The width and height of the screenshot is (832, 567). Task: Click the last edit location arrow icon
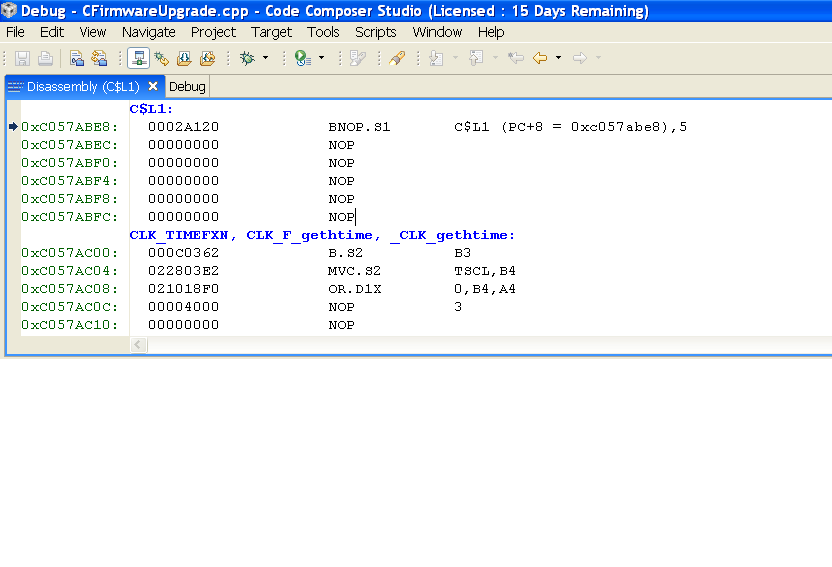(516, 58)
